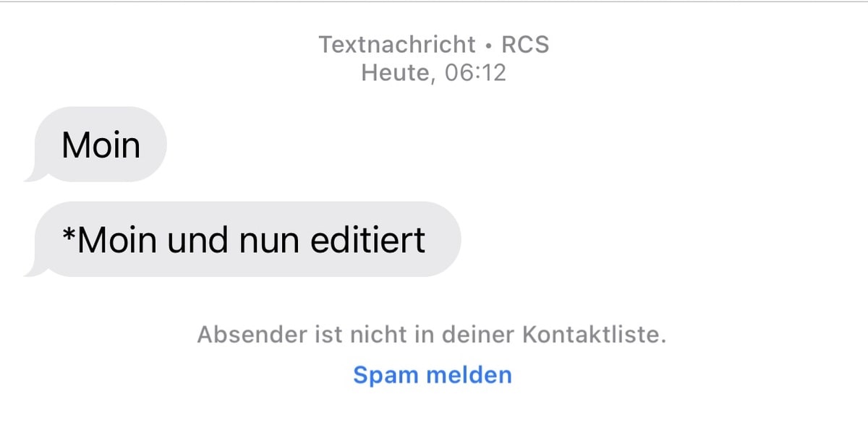Click the 06:12 time text
Screen dimensions: 868x441
[474, 72]
